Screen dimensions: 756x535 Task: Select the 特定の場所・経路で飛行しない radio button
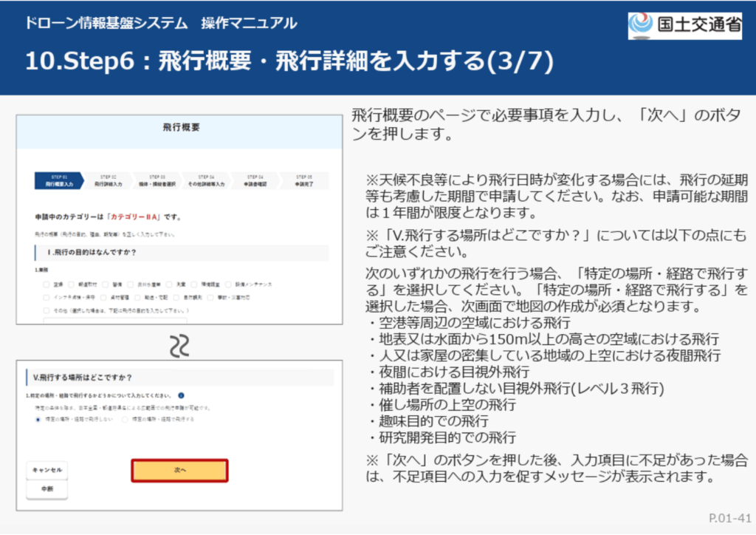(38, 419)
